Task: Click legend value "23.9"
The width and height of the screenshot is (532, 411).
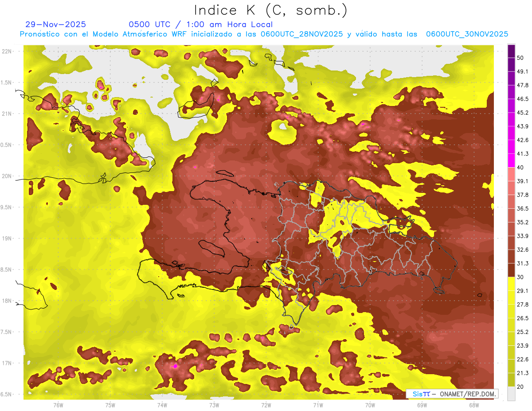Action: [x=522, y=345]
